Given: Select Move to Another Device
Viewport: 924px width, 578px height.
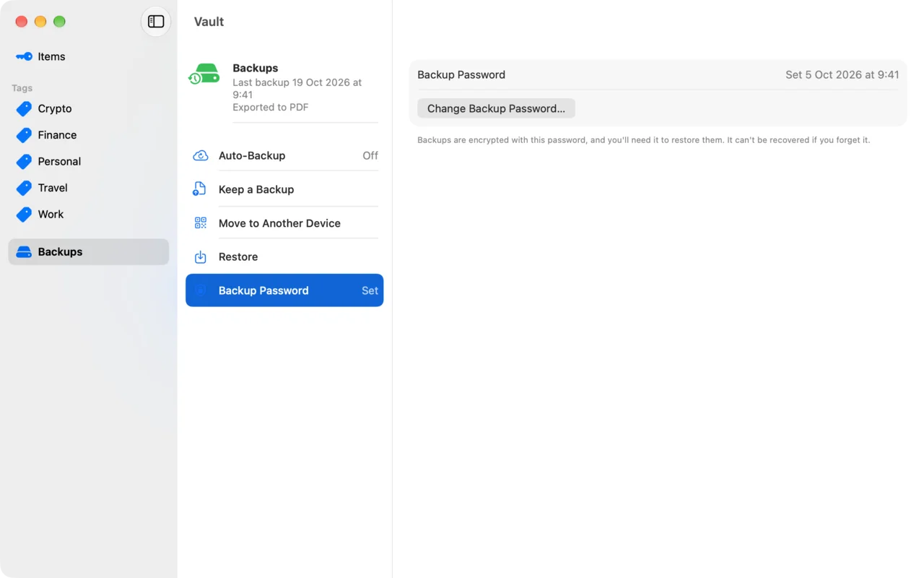Looking at the screenshot, I should [284, 223].
